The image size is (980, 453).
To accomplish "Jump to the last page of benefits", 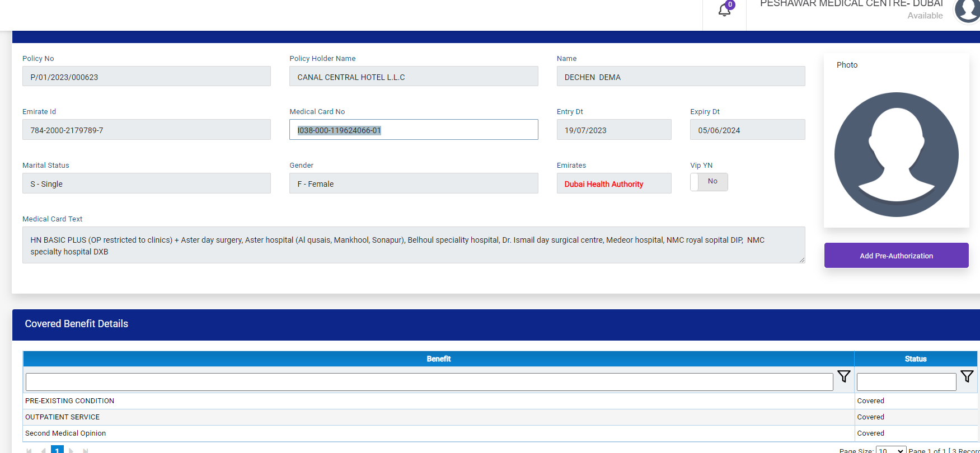I will [x=86, y=450].
